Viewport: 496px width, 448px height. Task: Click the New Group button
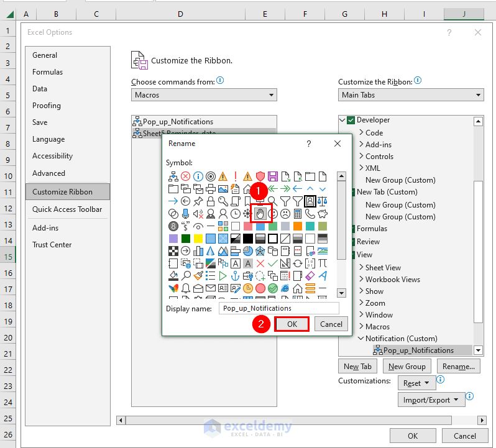406,367
